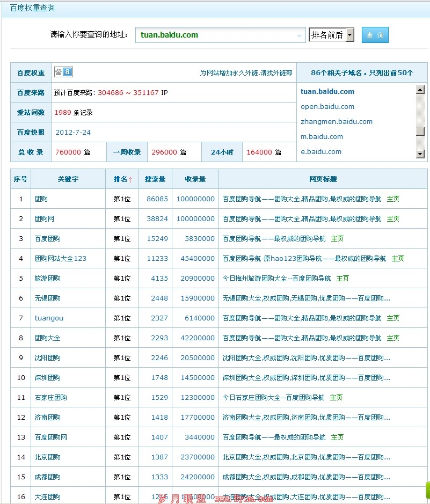Open the 今日梅州旅游团购大全 page title link

pyautogui.click(x=276, y=279)
